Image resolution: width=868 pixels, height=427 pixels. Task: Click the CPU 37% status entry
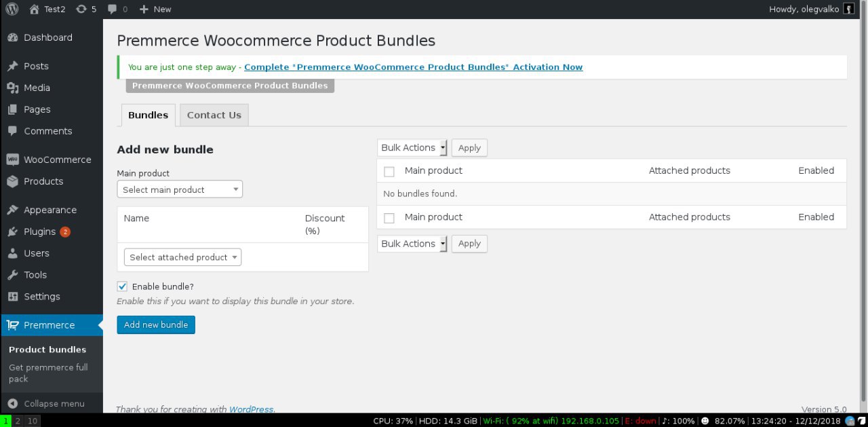pos(393,421)
